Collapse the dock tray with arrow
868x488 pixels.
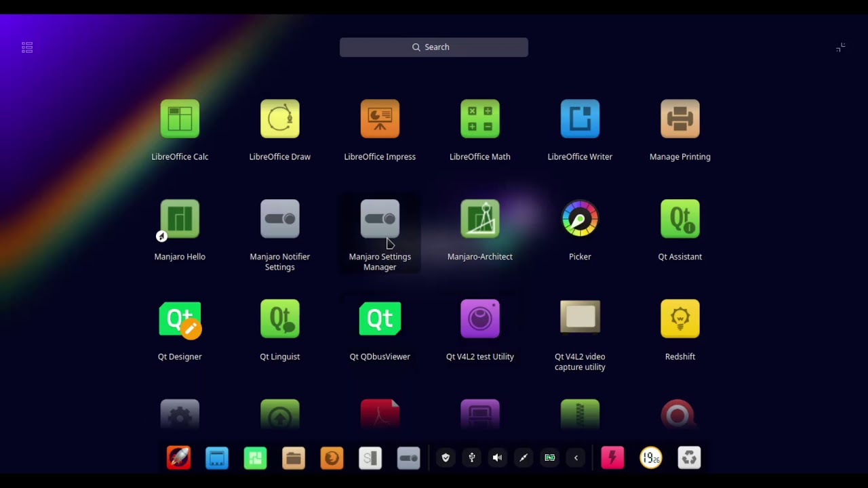[576, 457]
